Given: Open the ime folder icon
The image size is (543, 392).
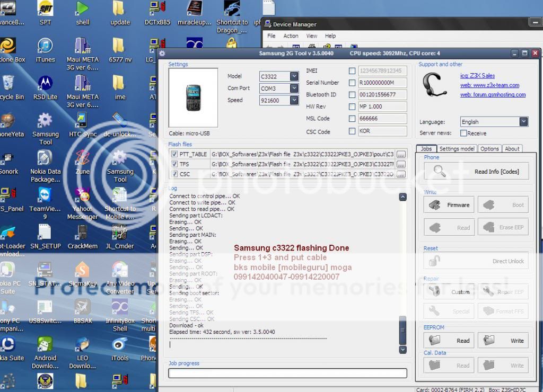Looking at the screenshot, I should click(120, 87).
